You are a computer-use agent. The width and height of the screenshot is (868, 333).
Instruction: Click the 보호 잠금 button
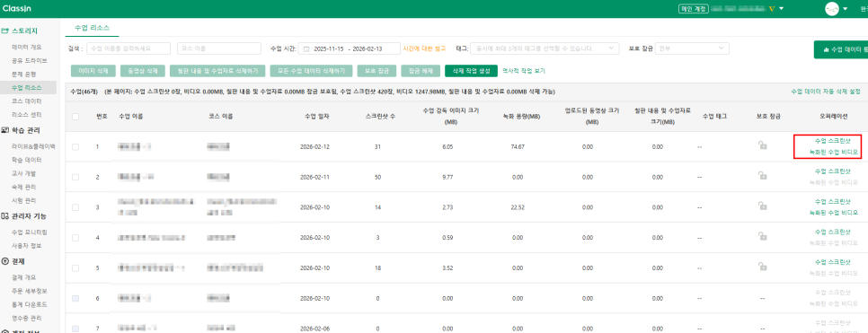tap(376, 71)
